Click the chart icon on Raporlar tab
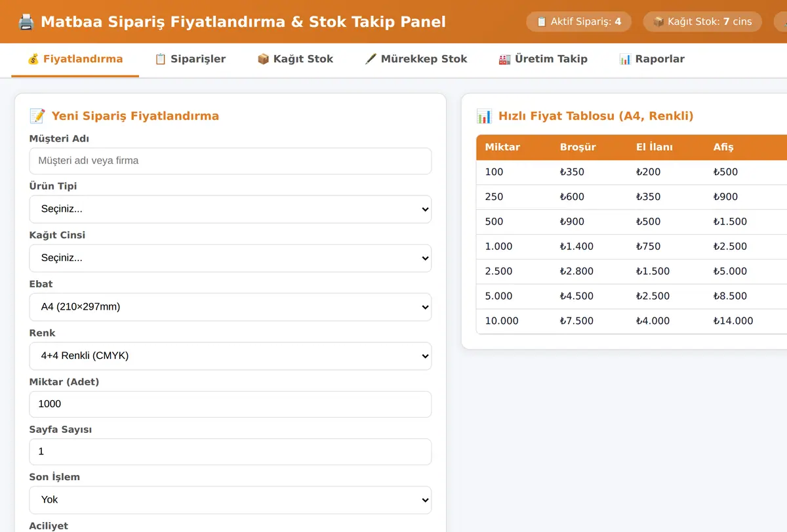The width and height of the screenshot is (787, 532). 626,59
